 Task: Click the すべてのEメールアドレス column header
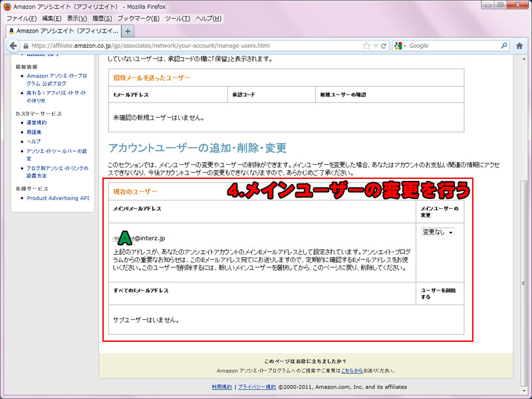point(141,291)
